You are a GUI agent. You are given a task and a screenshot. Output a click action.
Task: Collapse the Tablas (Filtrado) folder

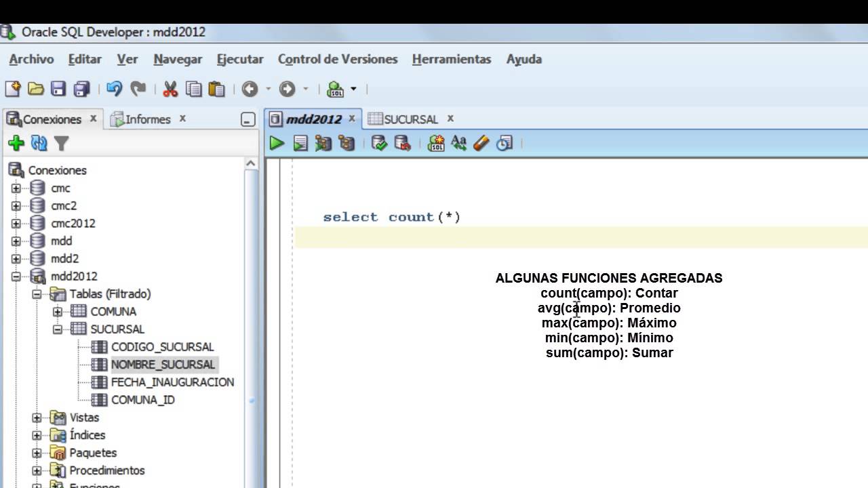coord(37,294)
